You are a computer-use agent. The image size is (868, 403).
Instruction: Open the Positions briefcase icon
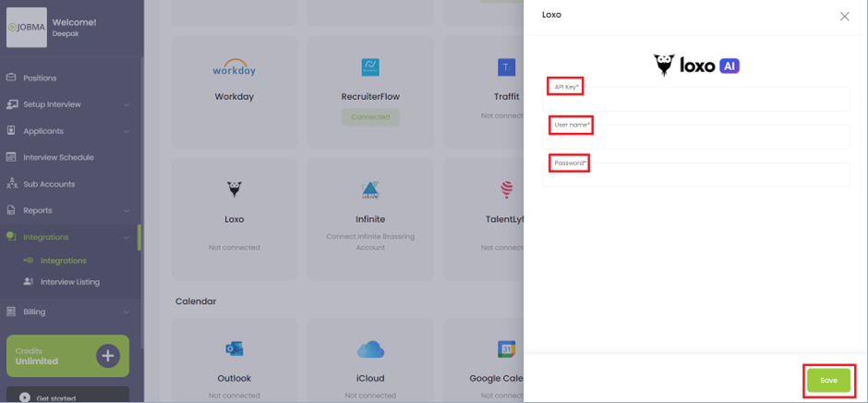(x=11, y=78)
